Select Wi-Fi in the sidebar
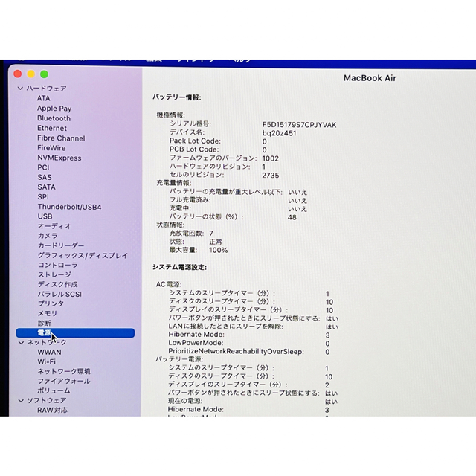The width and height of the screenshot is (476, 476). [x=46, y=362]
